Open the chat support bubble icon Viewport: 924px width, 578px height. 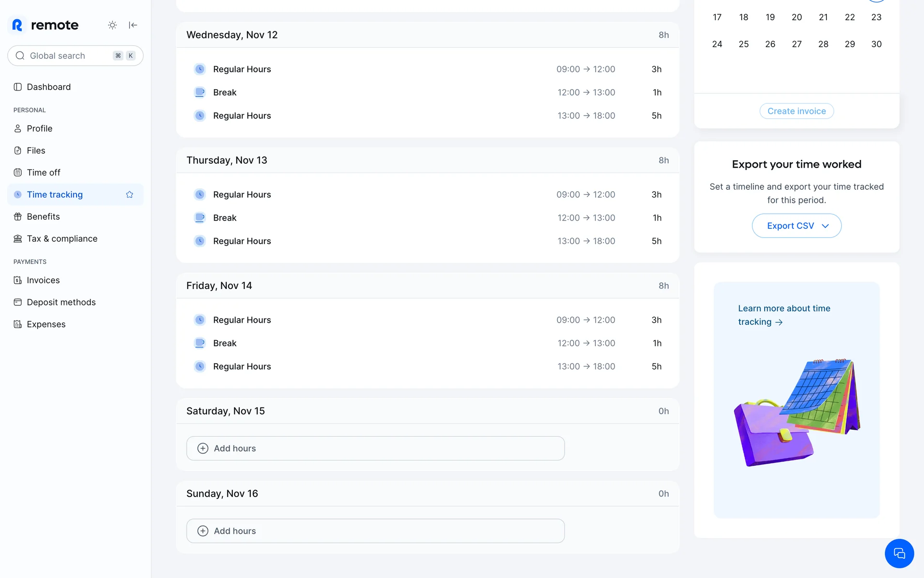point(899,553)
